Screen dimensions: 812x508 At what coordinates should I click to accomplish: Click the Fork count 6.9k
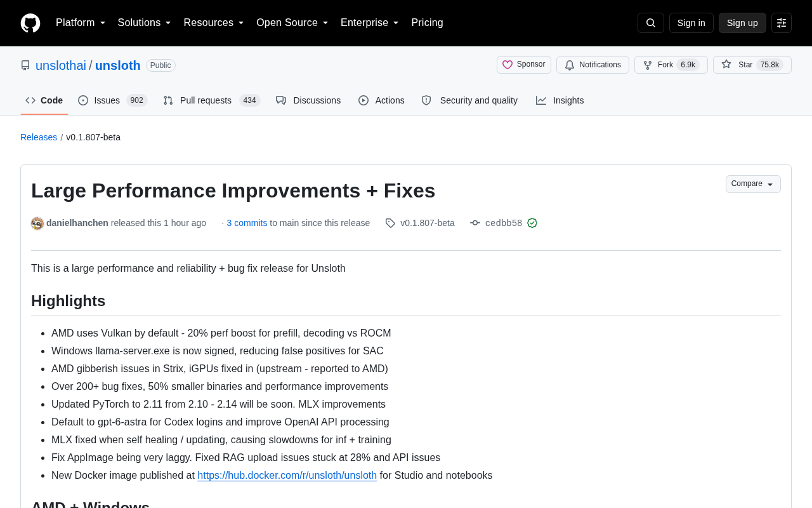[688, 65]
